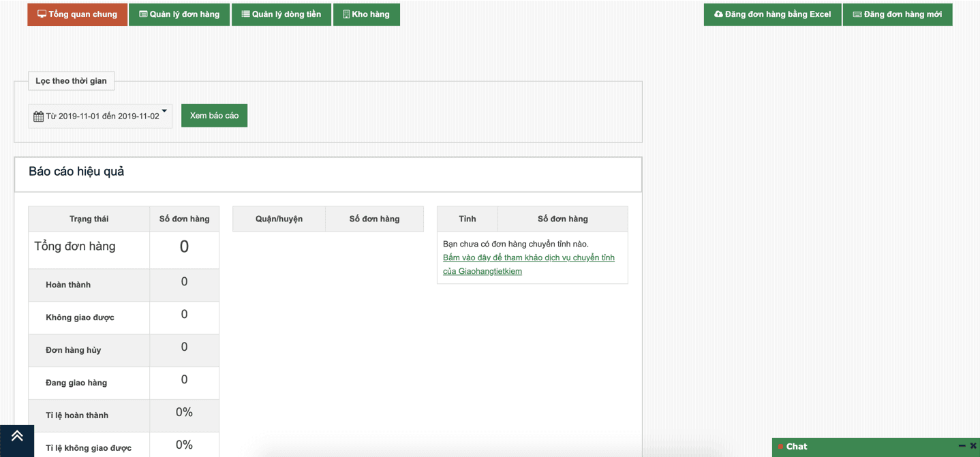Expand the date range dropdown caret
Screen dimensions: 980x457
[164, 111]
